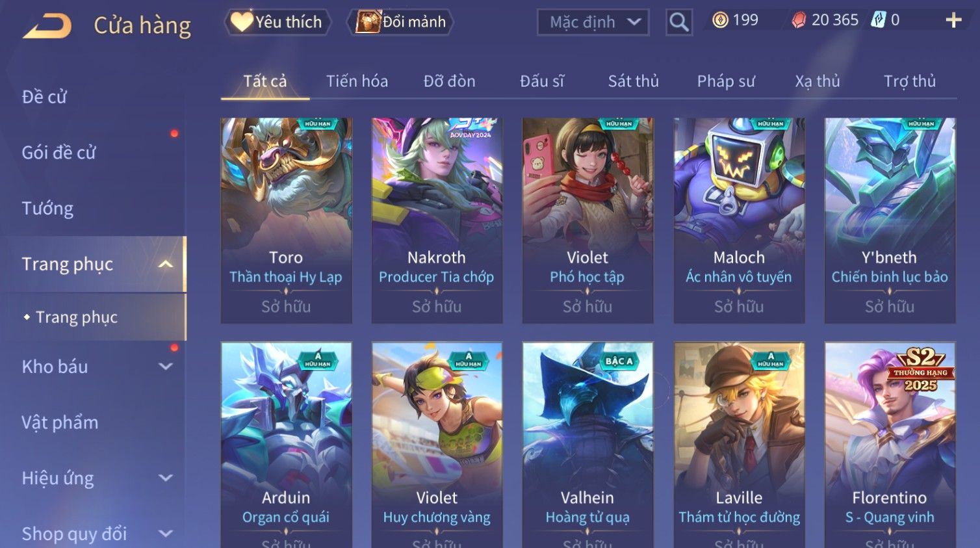The image size is (980, 548).
Task: Tap the plus icon to add currency
Action: click(x=953, y=20)
